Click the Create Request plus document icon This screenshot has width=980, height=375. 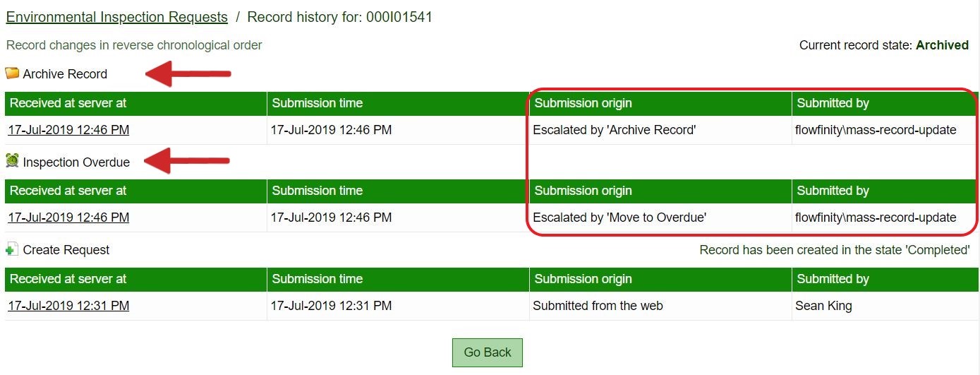(12, 249)
